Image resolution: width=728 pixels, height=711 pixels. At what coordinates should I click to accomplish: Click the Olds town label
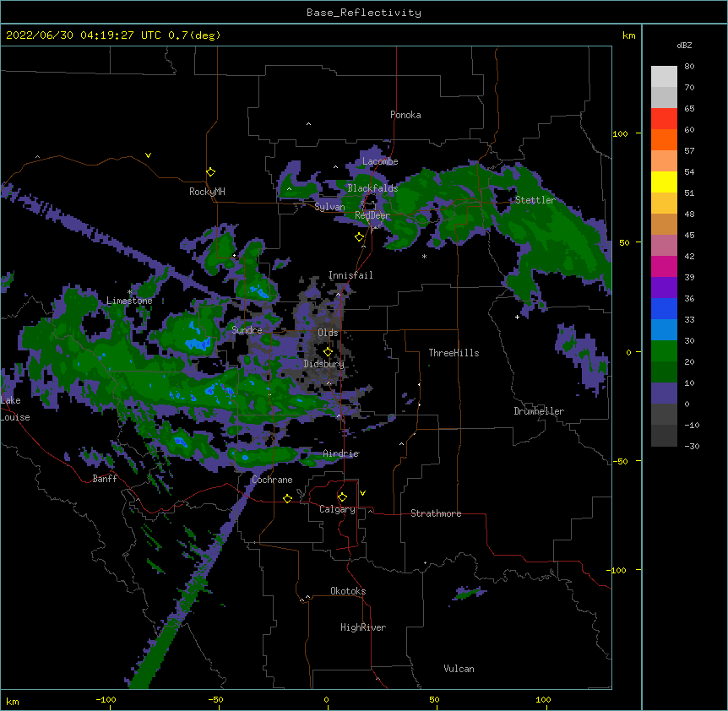pyautogui.click(x=328, y=333)
